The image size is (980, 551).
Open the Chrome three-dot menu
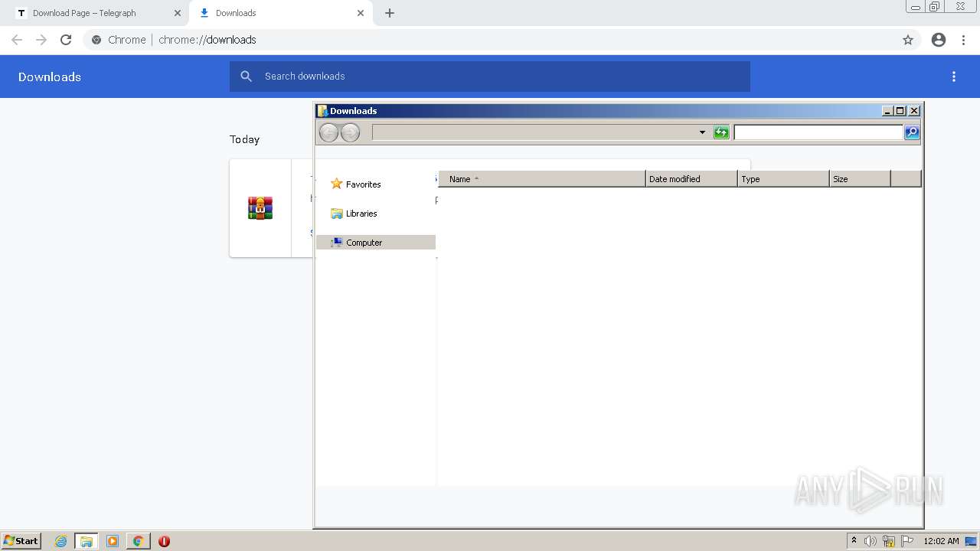[963, 40]
